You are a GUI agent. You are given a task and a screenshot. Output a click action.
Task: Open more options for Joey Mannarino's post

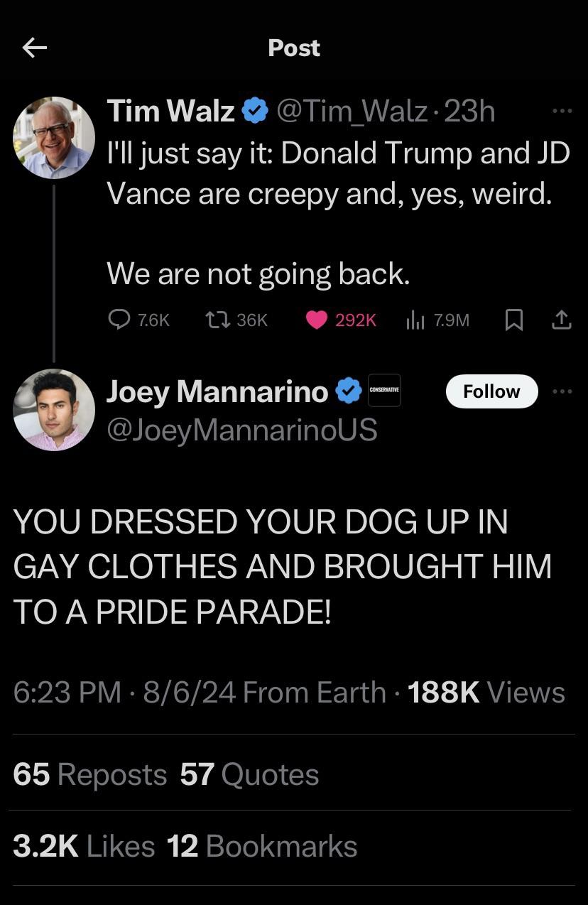tap(562, 391)
